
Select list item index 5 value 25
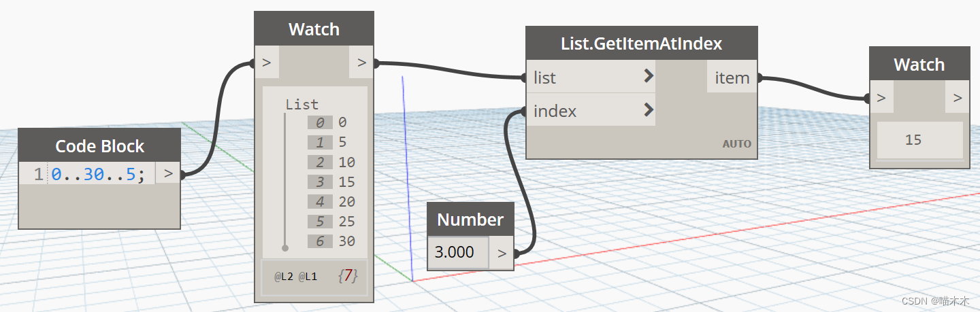[x=331, y=221]
